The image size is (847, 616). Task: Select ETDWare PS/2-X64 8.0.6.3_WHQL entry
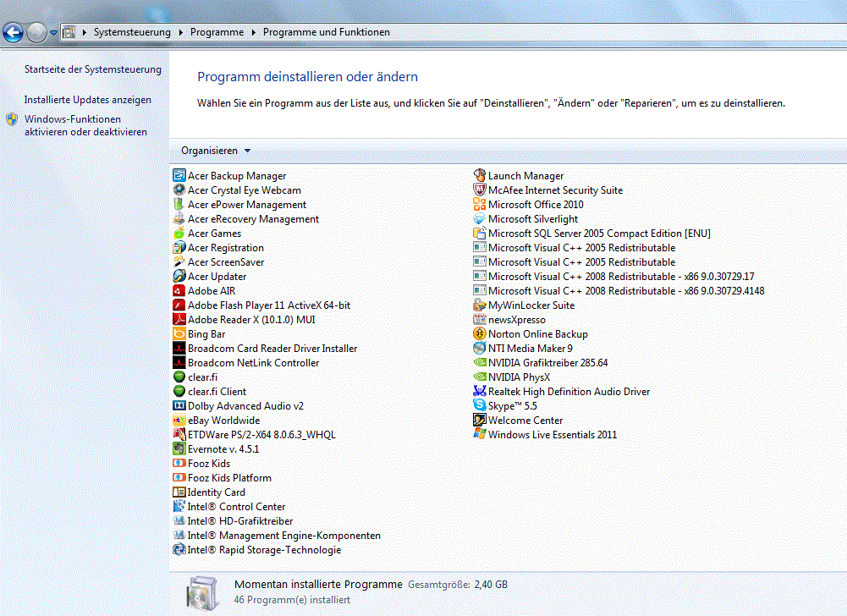click(254, 434)
